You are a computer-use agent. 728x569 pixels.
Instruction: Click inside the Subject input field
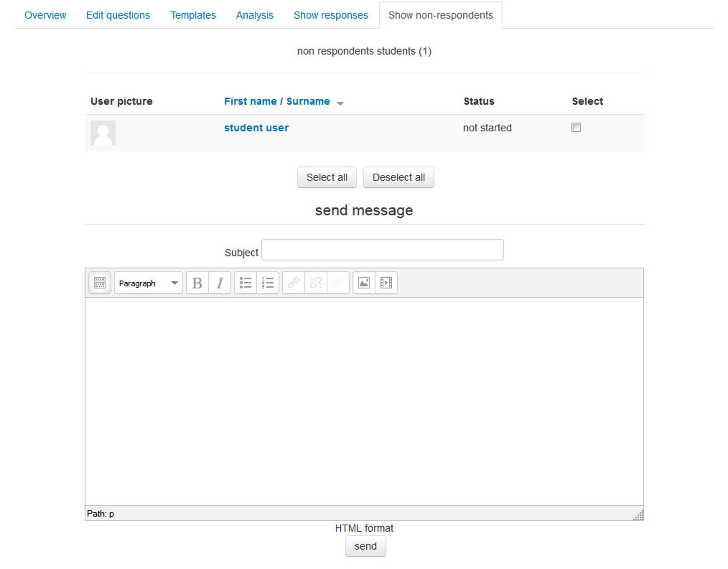(x=383, y=250)
